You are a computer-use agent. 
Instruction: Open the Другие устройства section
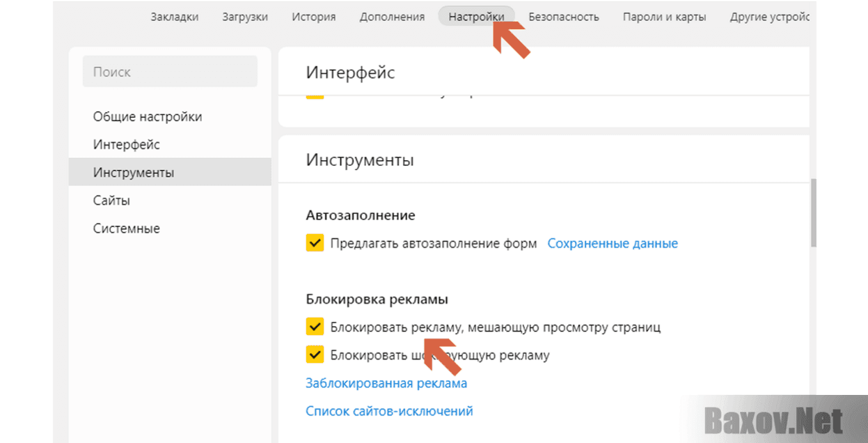point(769,17)
